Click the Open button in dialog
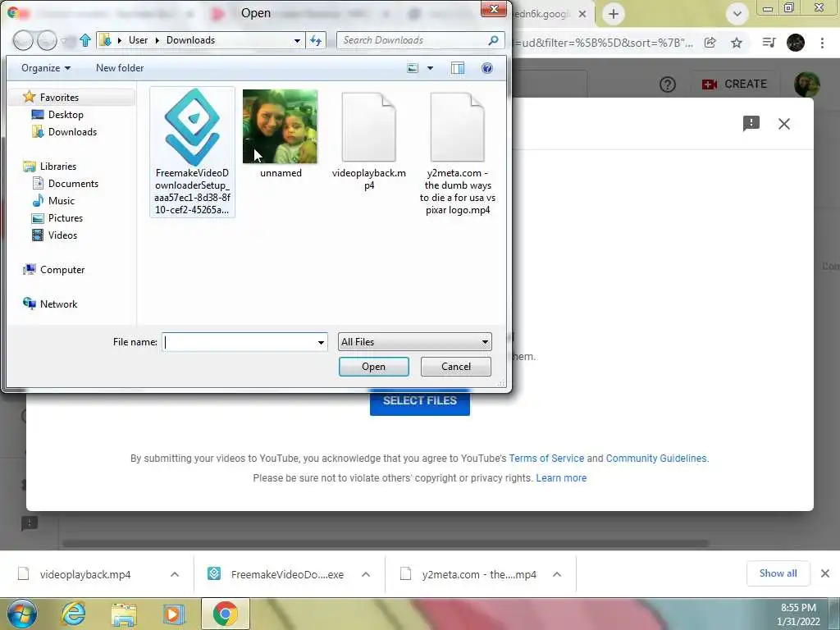Screen dimensions: 840x630 (x=373, y=367)
